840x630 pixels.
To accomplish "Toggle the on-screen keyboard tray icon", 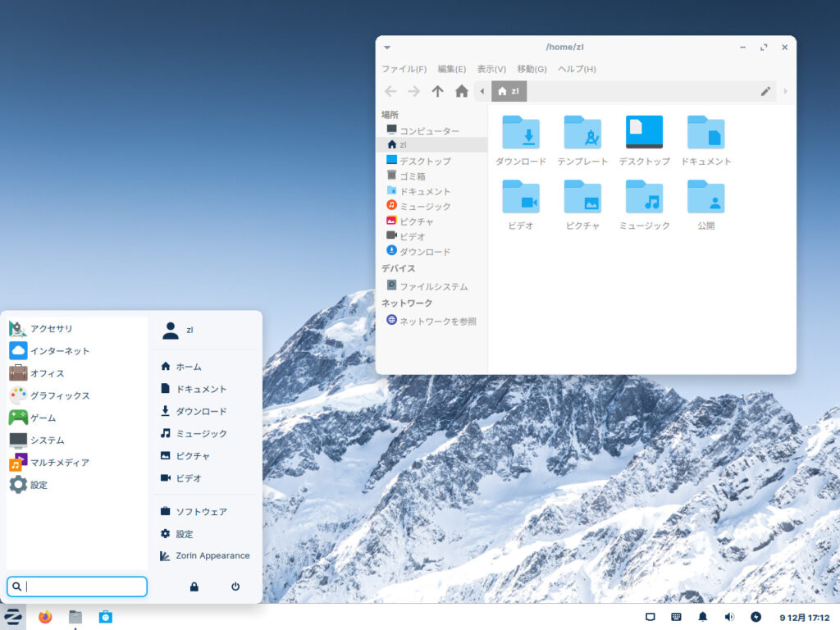I will coord(676,617).
